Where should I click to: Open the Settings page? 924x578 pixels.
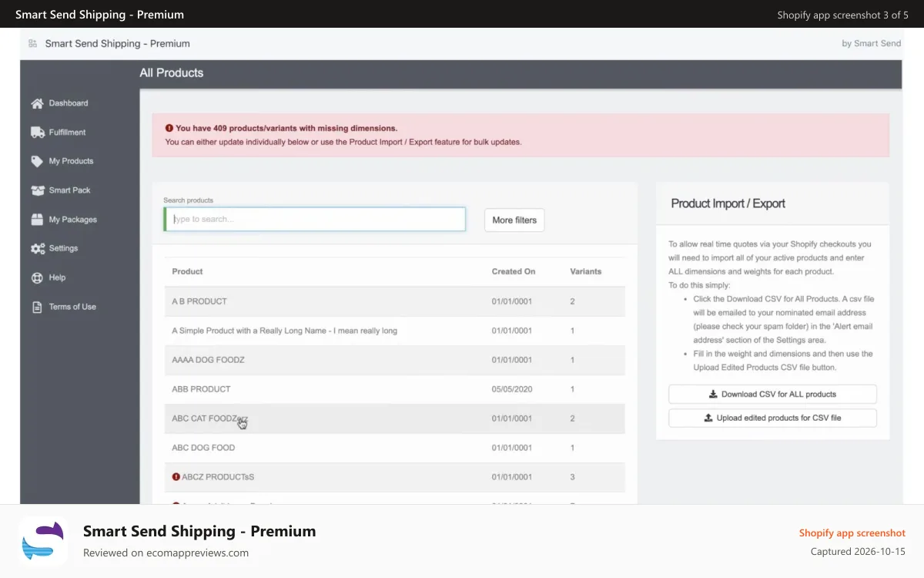(64, 248)
